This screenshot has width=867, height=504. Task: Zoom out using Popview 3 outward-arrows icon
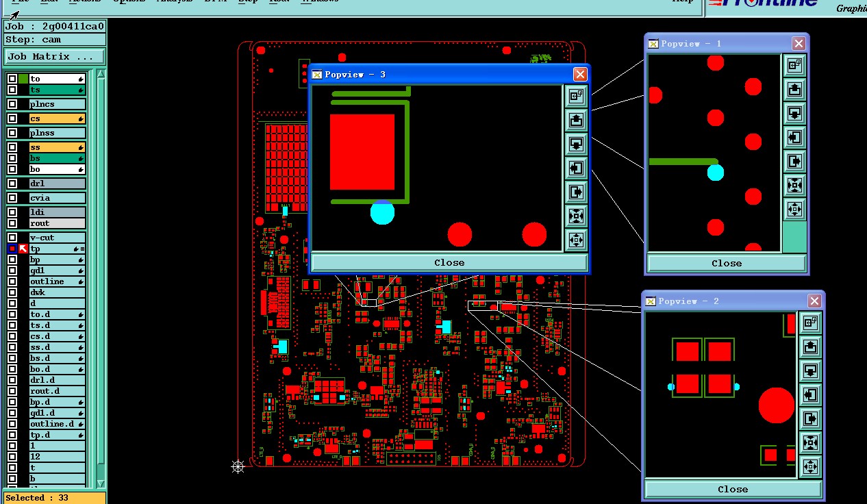point(576,240)
